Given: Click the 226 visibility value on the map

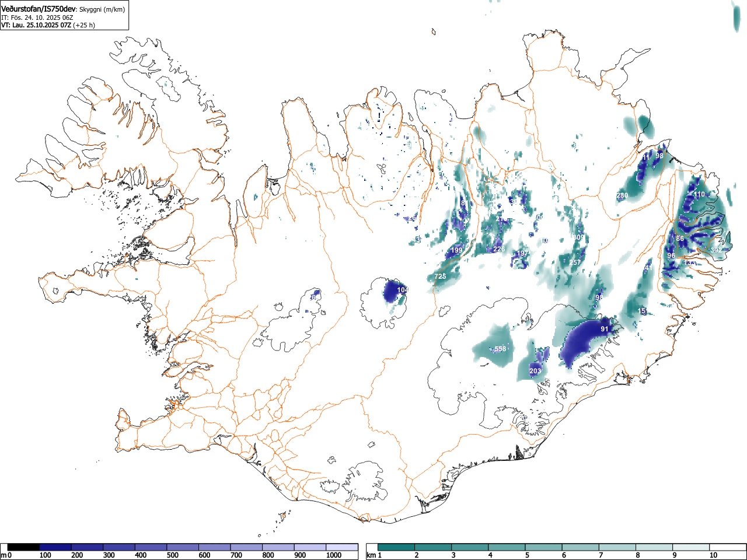Looking at the screenshot, I should 499,249.
